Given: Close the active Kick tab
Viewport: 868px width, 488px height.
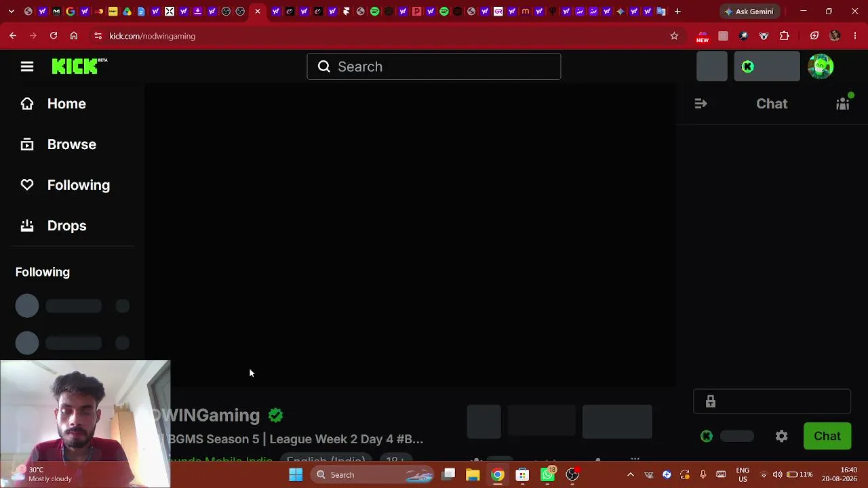Looking at the screenshot, I should coord(258,12).
